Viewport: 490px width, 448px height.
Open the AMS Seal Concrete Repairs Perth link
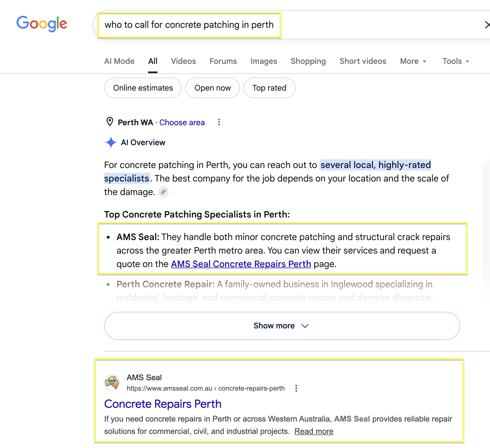pos(241,264)
